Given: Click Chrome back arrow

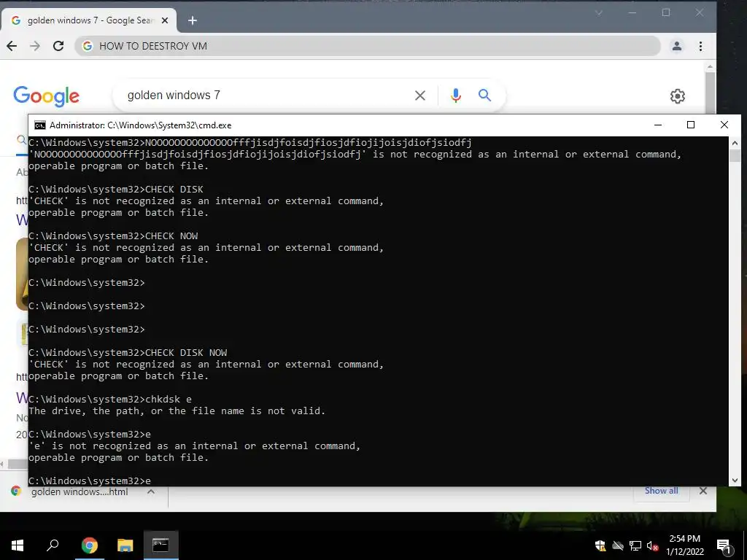Looking at the screenshot, I should point(12,46).
